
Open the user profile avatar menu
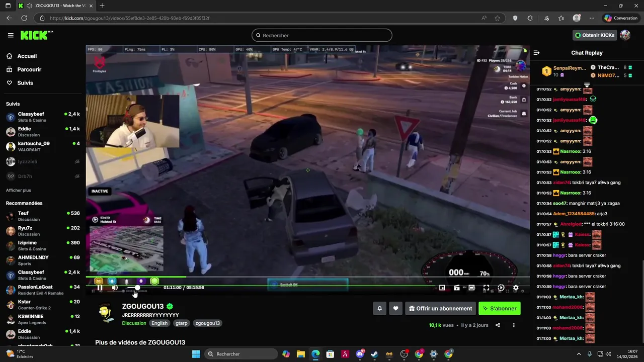tap(625, 35)
